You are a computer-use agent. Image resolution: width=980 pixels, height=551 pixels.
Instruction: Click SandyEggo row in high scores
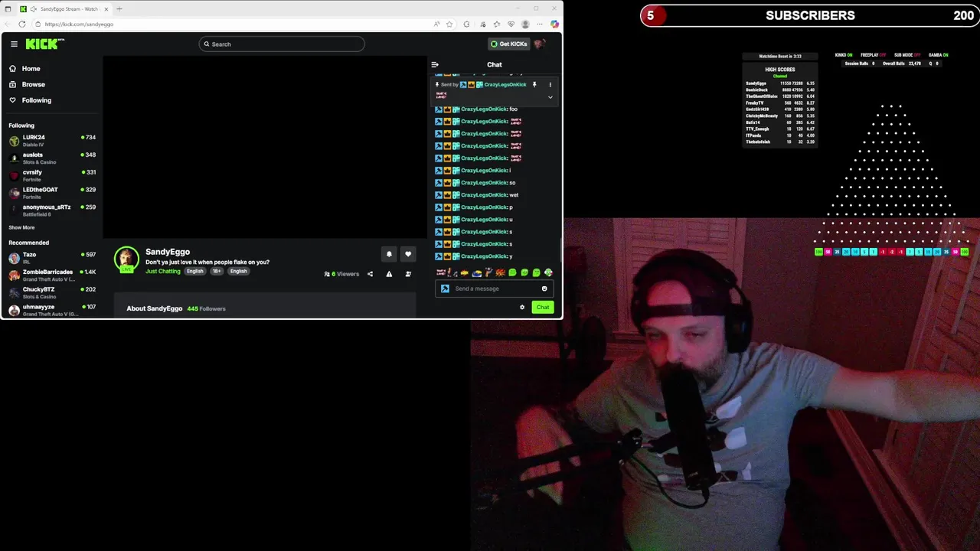(x=780, y=83)
